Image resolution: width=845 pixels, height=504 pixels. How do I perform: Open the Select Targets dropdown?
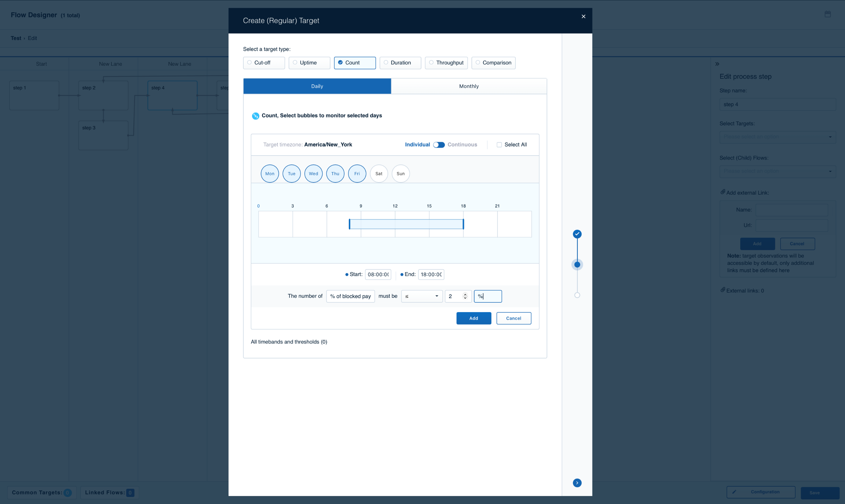click(778, 137)
